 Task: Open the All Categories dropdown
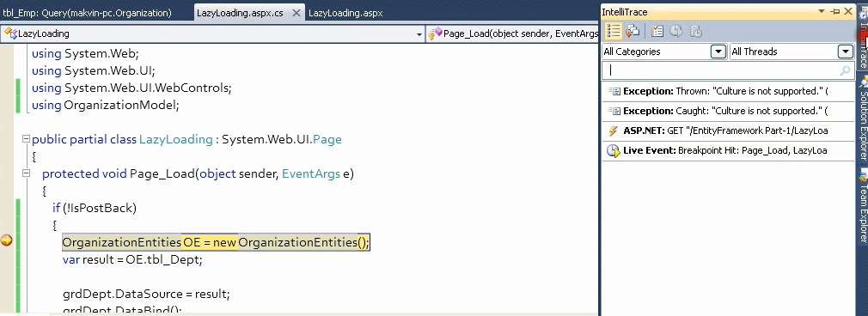pyautogui.click(x=718, y=52)
